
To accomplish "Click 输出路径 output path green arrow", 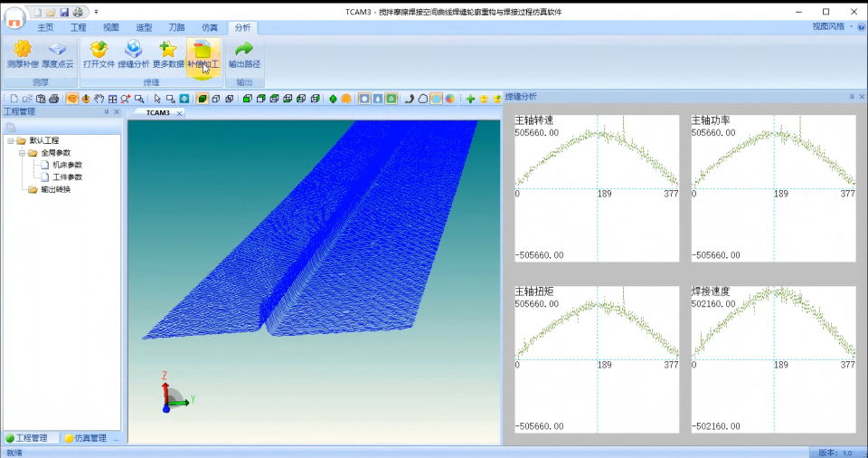I will click(245, 54).
